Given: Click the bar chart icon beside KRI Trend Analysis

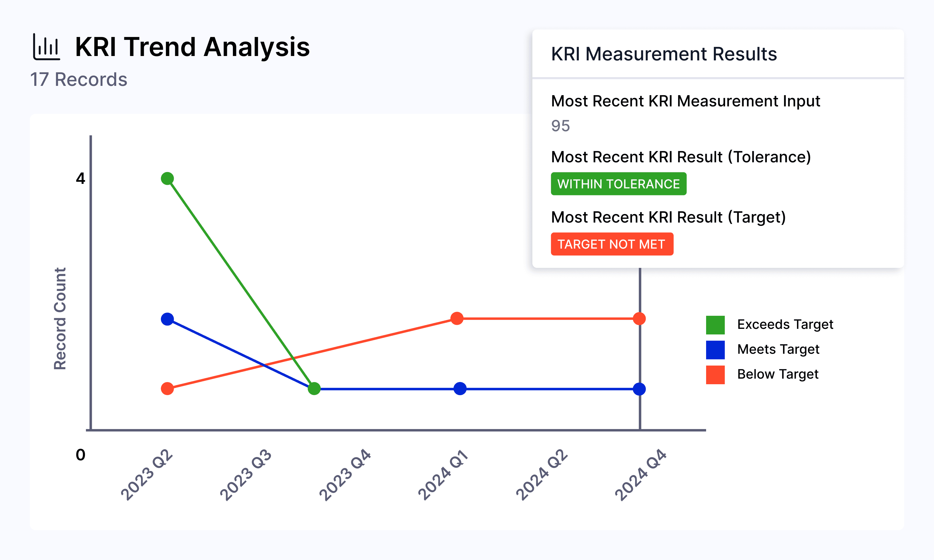Looking at the screenshot, I should point(46,47).
